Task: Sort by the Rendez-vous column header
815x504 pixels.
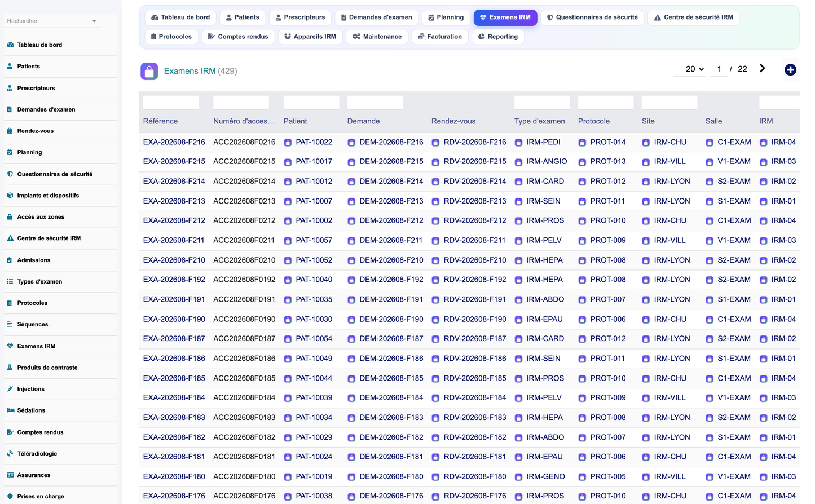Action: pos(453,121)
